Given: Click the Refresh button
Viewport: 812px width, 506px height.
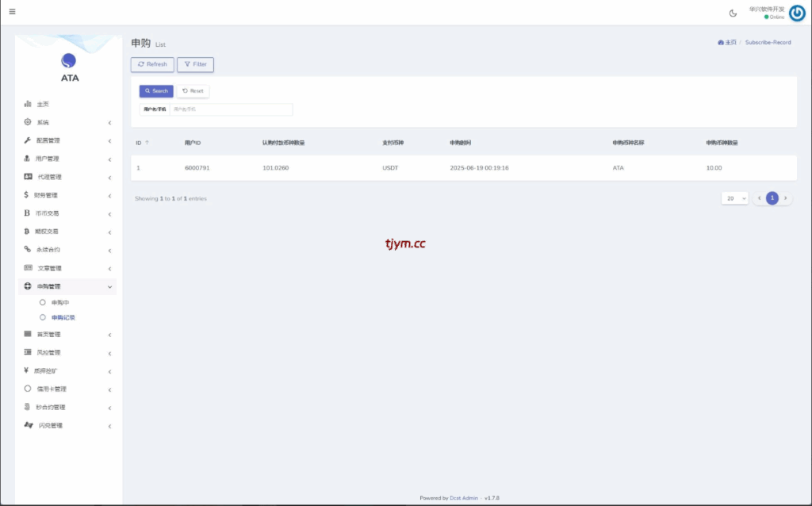Looking at the screenshot, I should click(152, 64).
